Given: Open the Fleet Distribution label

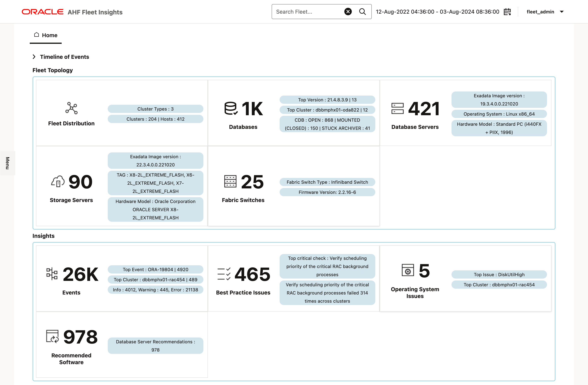Looking at the screenshot, I should coord(71,123).
